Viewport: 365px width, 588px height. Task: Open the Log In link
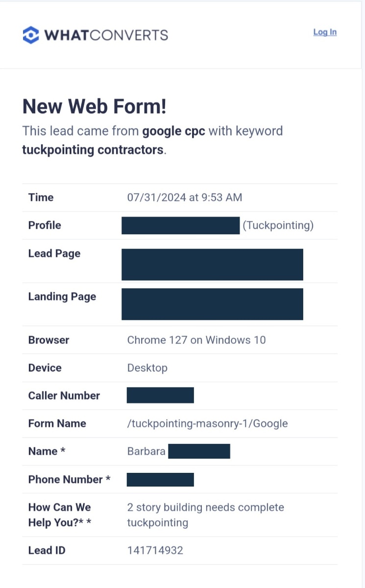(x=325, y=32)
